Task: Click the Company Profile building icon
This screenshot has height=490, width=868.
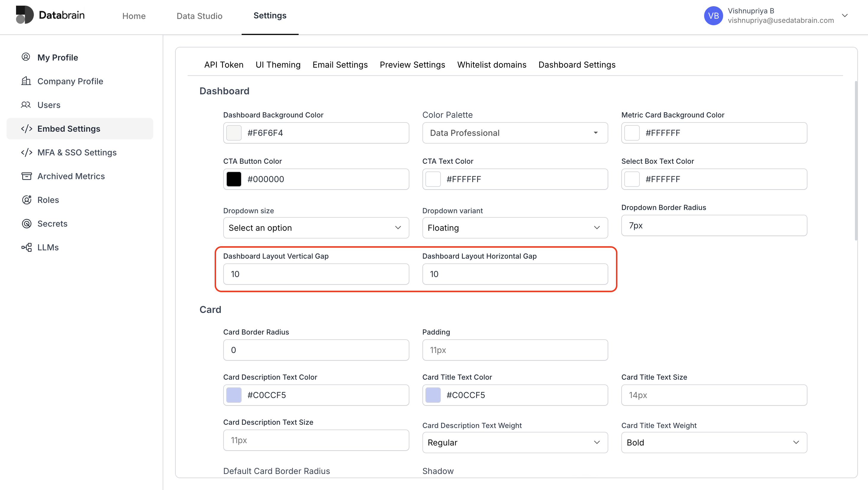Action: click(26, 81)
